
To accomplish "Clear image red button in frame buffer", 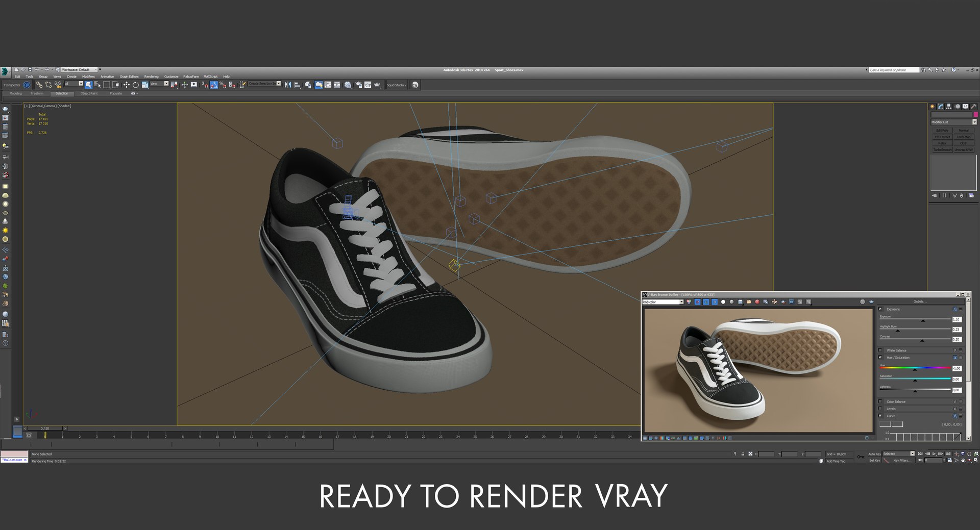I will click(757, 302).
